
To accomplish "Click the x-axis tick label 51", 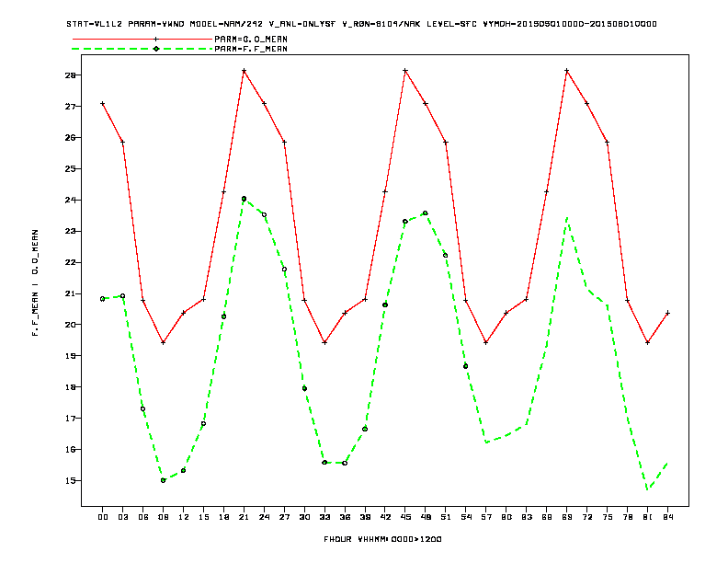I will 446,517.
